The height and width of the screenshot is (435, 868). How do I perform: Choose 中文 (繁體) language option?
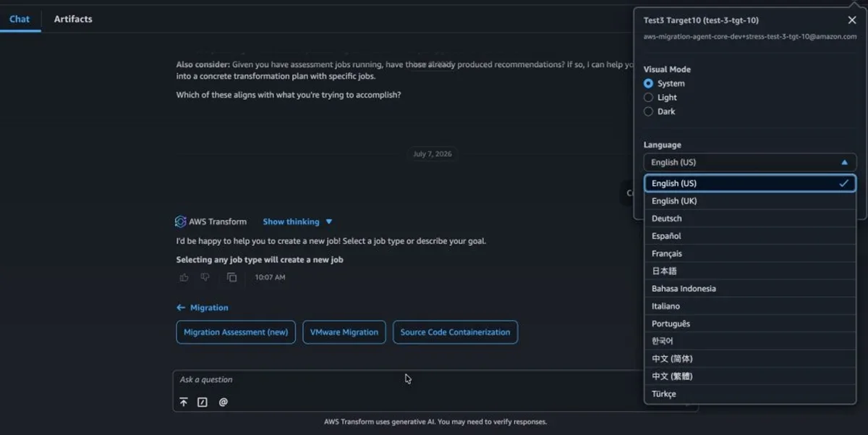(750, 376)
